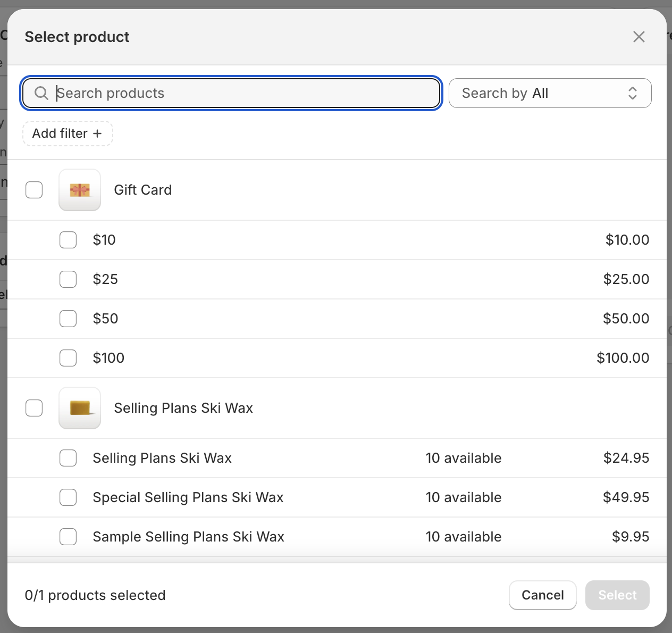Check the $24.95 Selling Plans Ski Wax variant

[x=68, y=458]
